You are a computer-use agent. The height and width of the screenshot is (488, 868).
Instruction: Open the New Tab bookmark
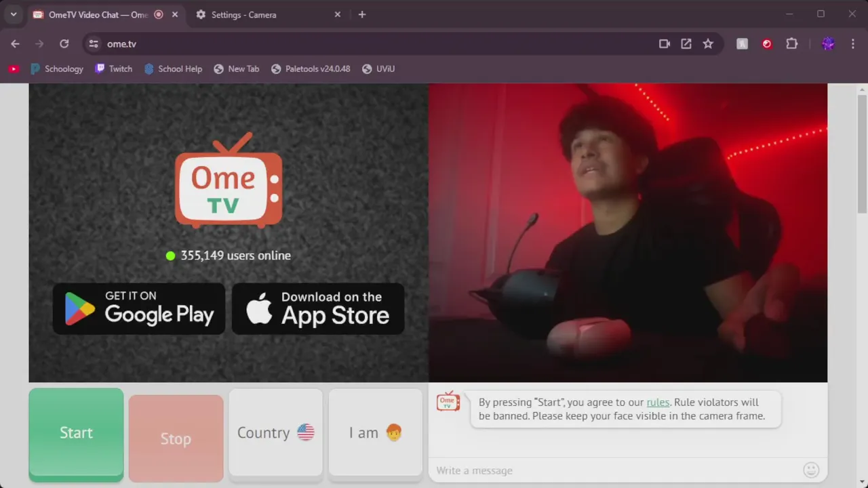tap(236, 68)
